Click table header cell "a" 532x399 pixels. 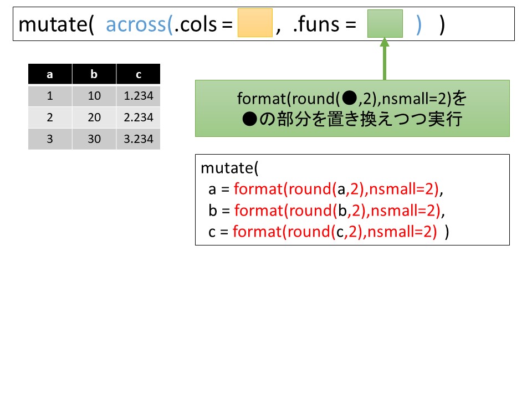coord(50,74)
